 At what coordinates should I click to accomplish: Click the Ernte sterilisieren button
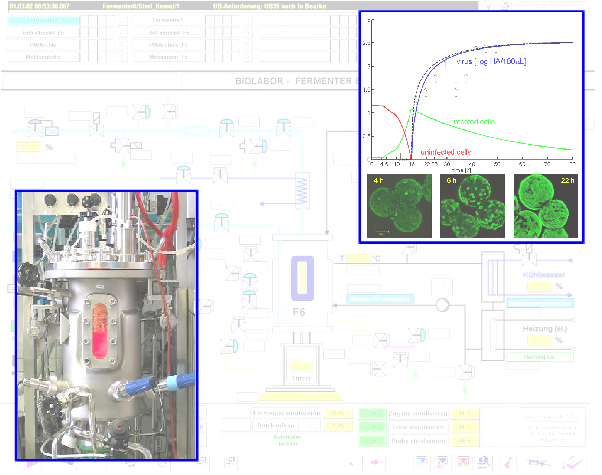(x=418, y=427)
